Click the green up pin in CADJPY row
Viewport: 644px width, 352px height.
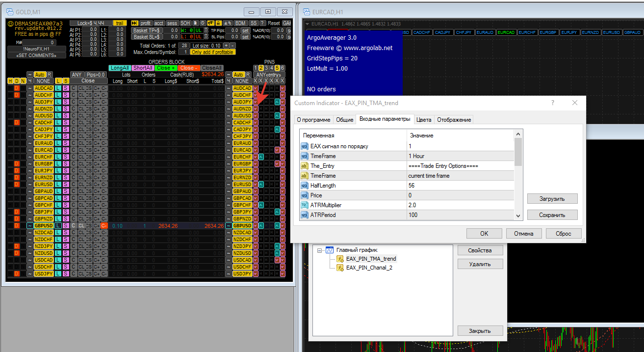click(277, 130)
